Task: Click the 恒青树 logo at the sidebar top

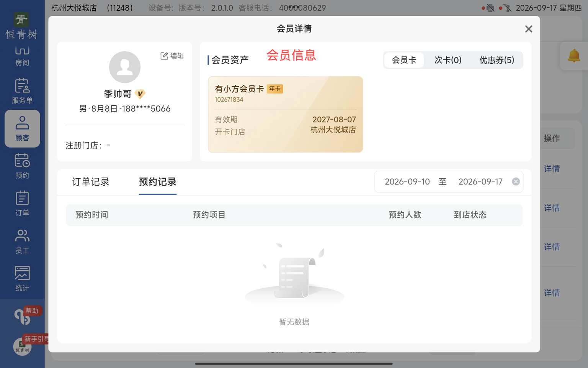Action: 21,26
